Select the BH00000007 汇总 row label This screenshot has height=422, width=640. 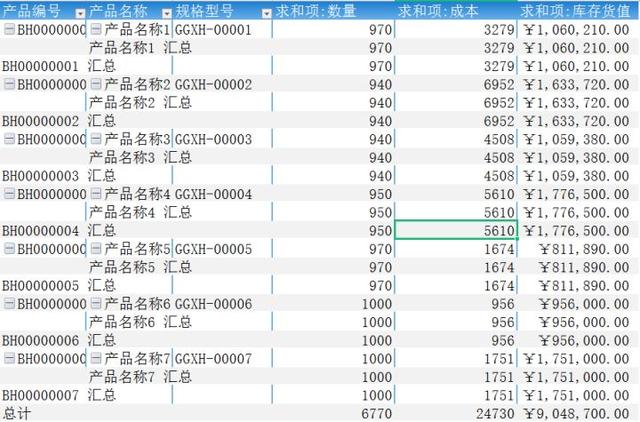59,395
